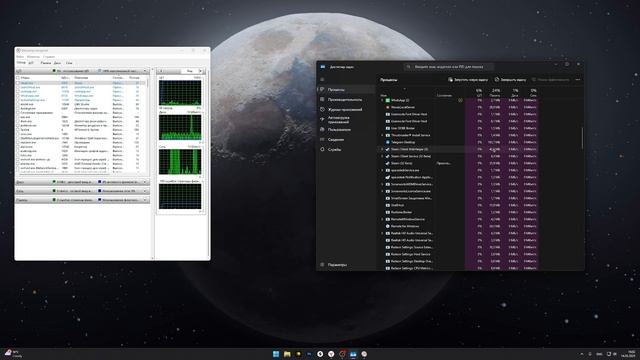Collapse the Resource Monitor graphs pane arrow

(160, 71)
